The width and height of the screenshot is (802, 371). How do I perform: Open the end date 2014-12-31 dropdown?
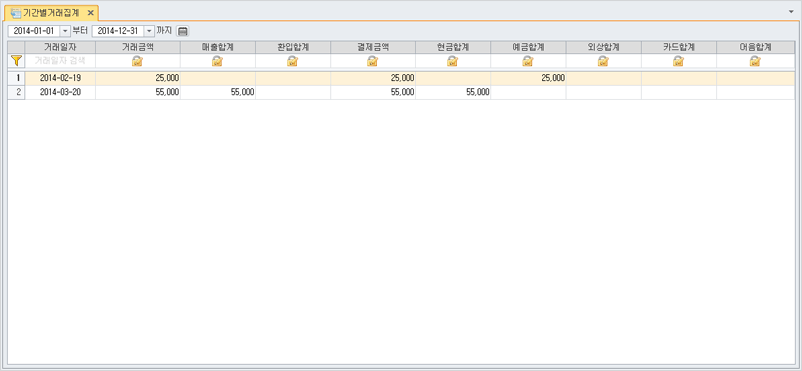149,31
